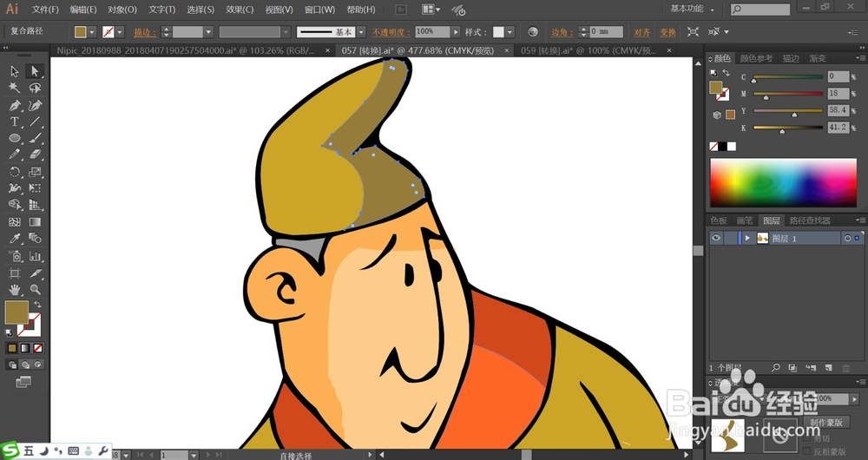
Task: Click the 对齐 link
Action: 642,33
